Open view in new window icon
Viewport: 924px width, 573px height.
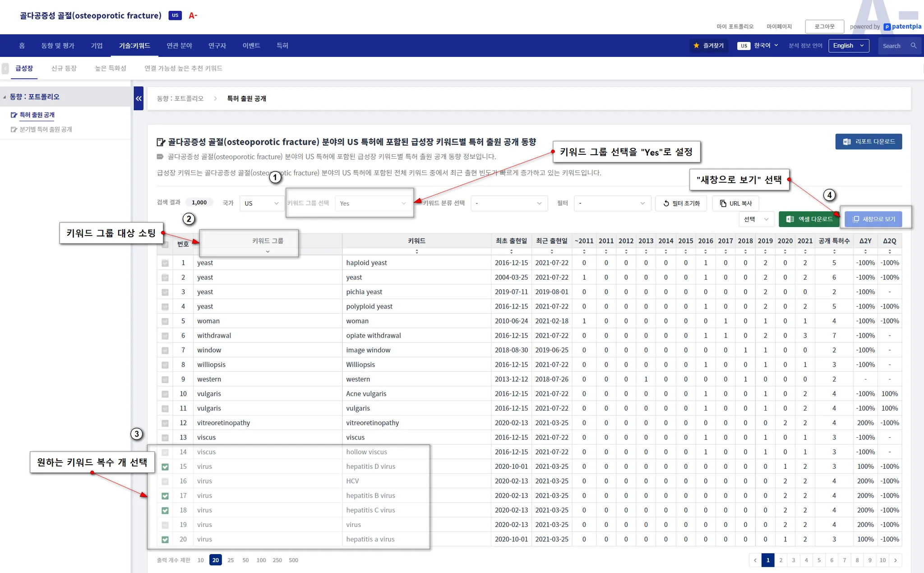[x=855, y=219]
